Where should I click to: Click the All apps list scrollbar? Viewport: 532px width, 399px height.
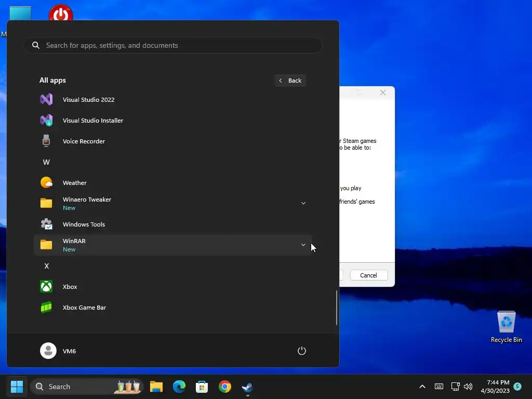click(336, 308)
